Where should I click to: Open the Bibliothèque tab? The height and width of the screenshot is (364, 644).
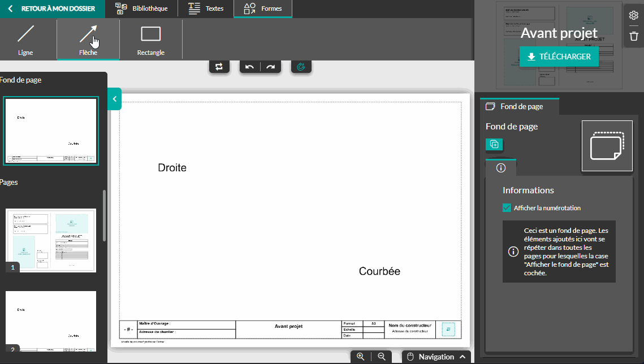141,8
